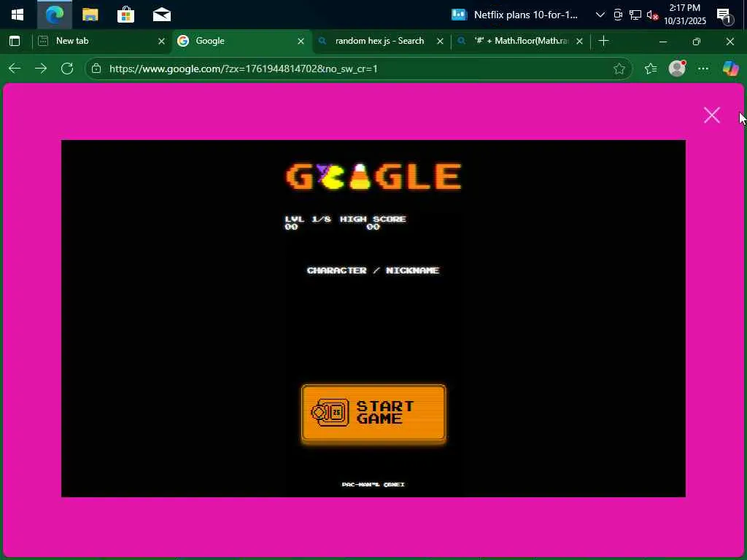Add this page to favorites star
This screenshot has width=747, height=560.
(619, 69)
